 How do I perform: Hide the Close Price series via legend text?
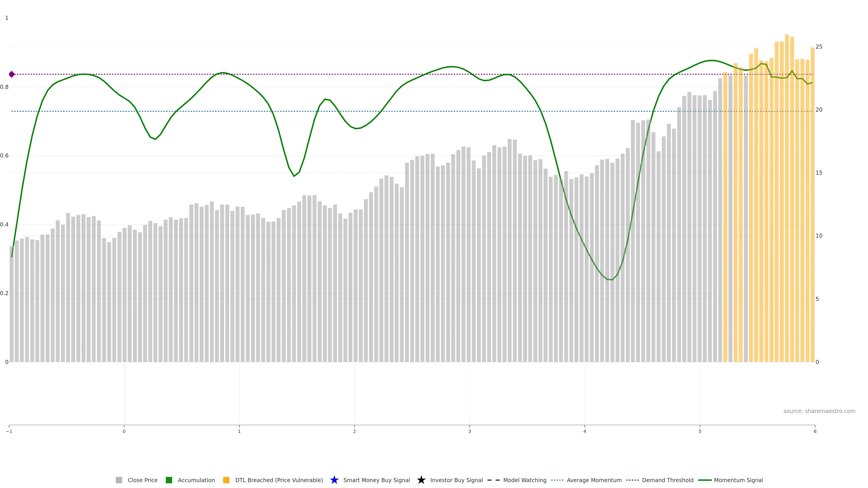click(x=143, y=480)
